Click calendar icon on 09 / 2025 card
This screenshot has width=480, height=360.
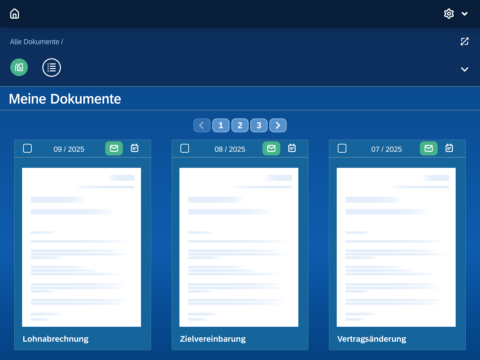coord(135,148)
